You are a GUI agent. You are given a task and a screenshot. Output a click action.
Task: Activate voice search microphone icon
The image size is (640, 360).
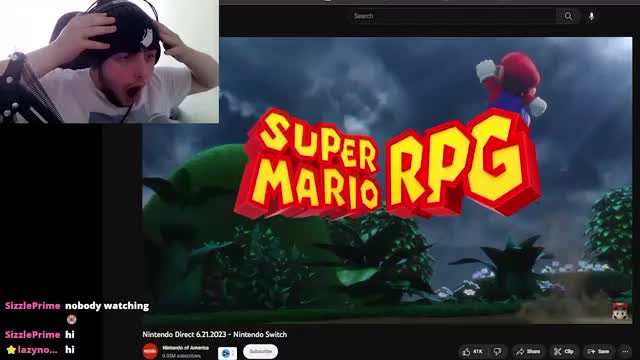tap(591, 16)
